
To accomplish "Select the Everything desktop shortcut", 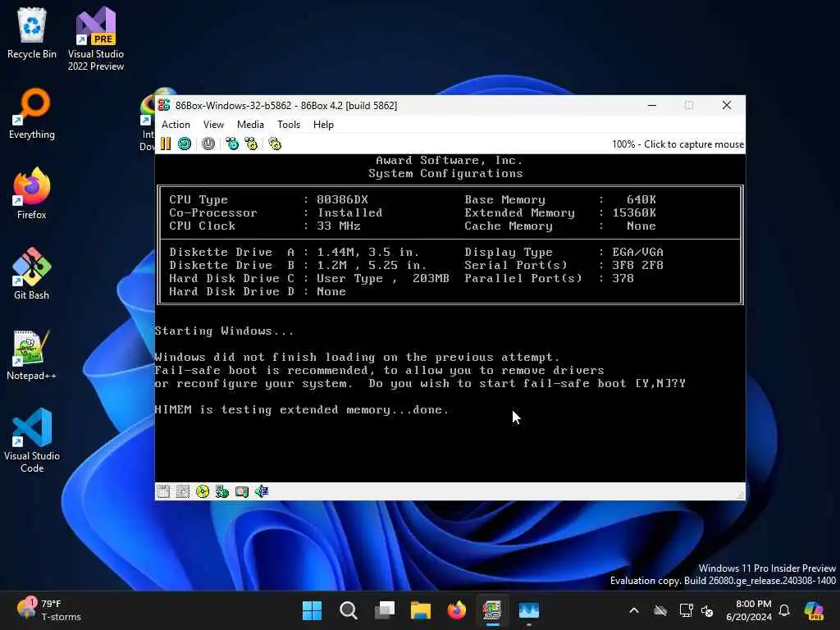I will pos(32,113).
